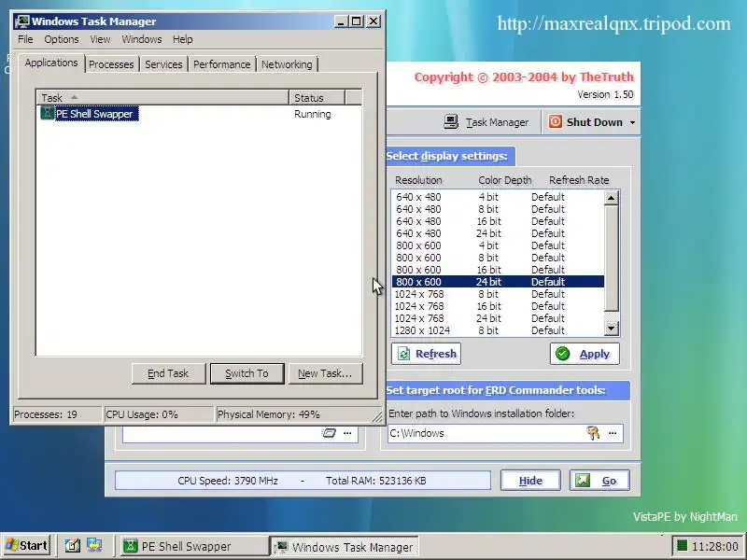Select 800 x 600 8 bit display mode

[498, 258]
